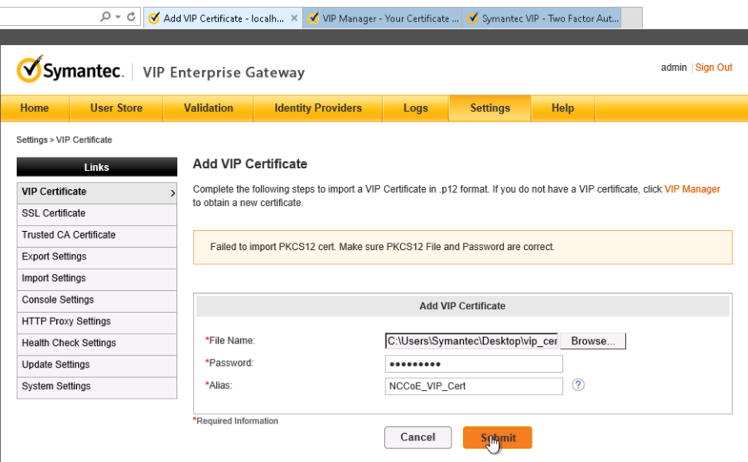Click the Alias help question mark icon
Image resolution: width=748 pixels, height=462 pixels.
579,385
